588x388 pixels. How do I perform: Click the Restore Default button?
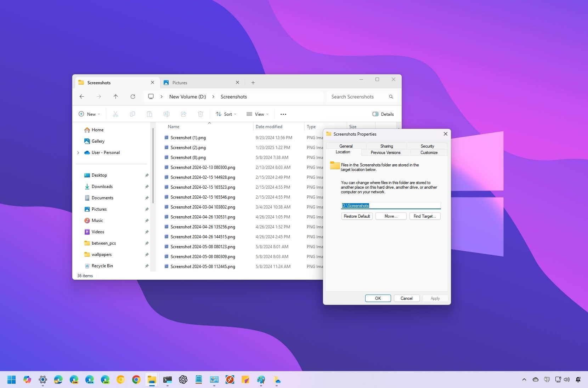(x=357, y=216)
